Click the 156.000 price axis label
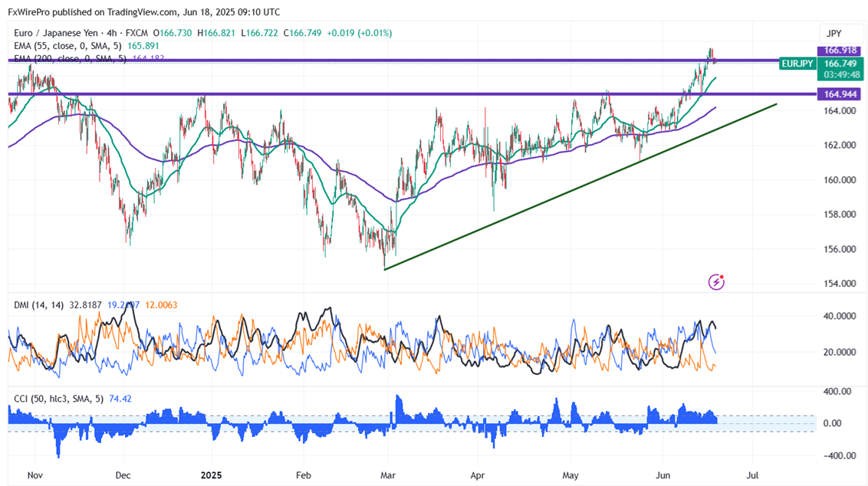The height and width of the screenshot is (486, 868). pos(840,249)
